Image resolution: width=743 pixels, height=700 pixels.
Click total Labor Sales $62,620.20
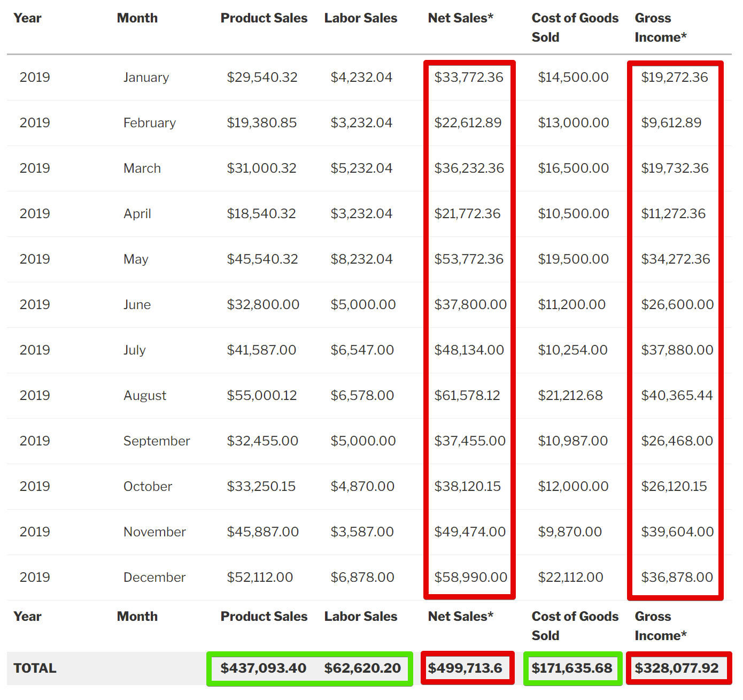362,668
